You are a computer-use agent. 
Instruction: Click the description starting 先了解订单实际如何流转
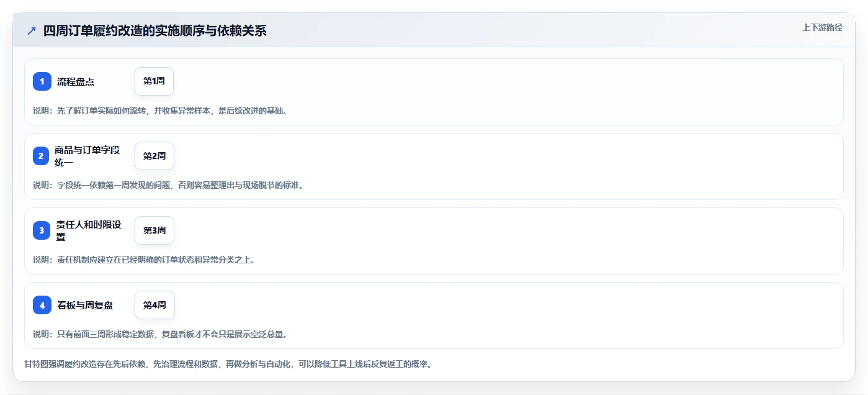click(160, 111)
